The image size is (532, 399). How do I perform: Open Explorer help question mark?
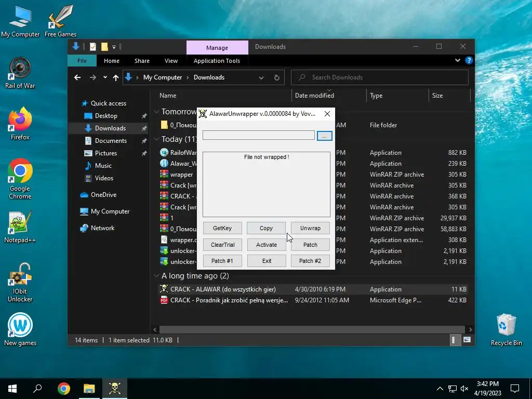469,60
